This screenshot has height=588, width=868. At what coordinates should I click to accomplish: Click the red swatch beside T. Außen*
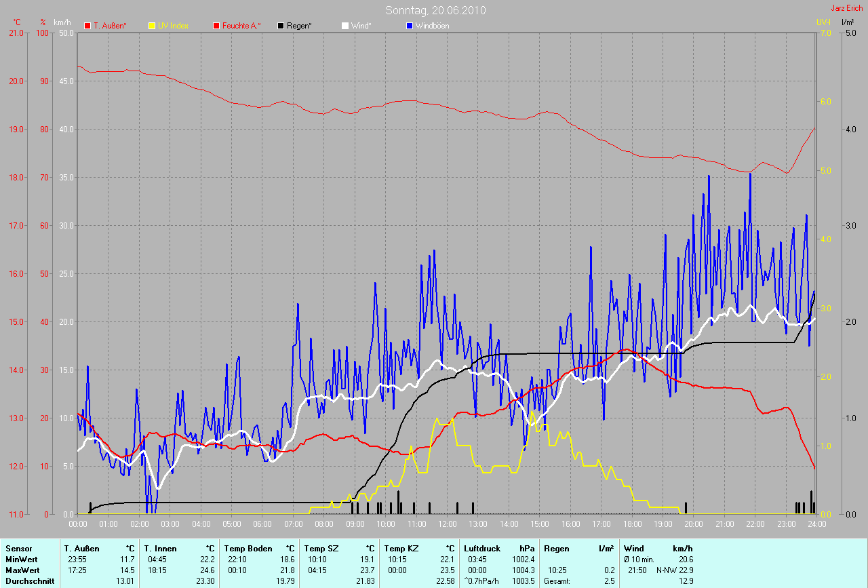pyautogui.click(x=87, y=26)
